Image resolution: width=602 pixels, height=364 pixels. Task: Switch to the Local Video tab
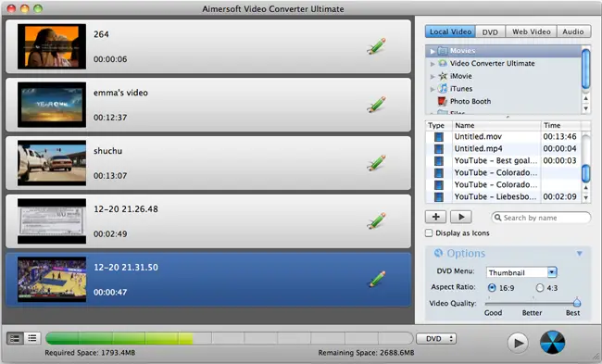pos(450,31)
